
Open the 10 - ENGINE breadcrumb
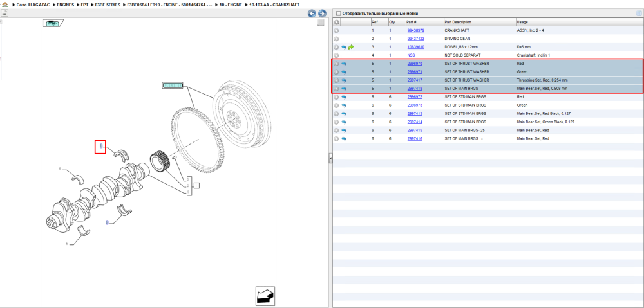(231, 5)
